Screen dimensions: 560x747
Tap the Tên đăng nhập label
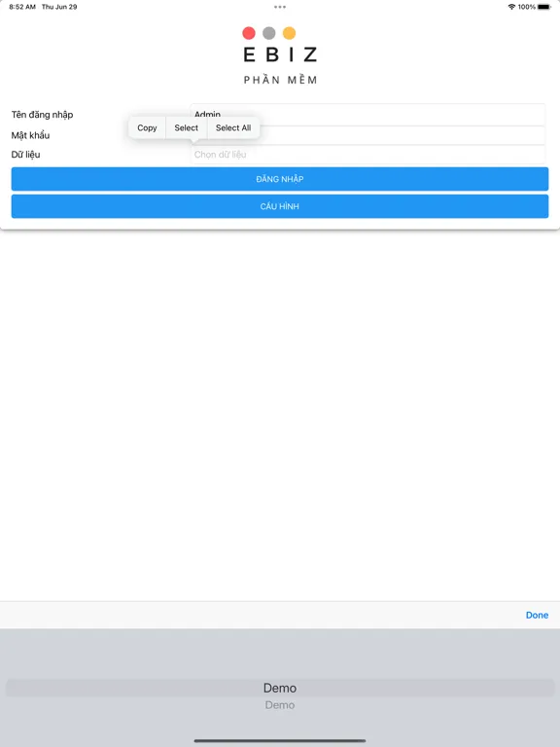point(43,115)
